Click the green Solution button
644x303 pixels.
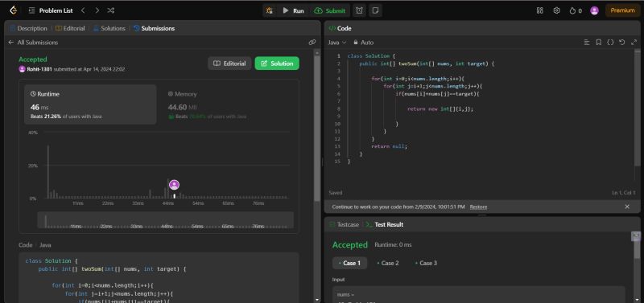(277, 63)
